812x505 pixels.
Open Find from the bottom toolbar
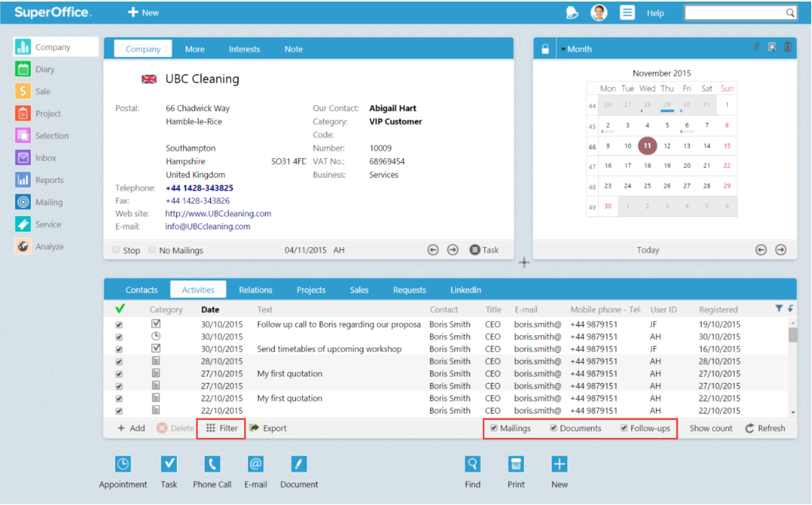[x=472, y=472]
